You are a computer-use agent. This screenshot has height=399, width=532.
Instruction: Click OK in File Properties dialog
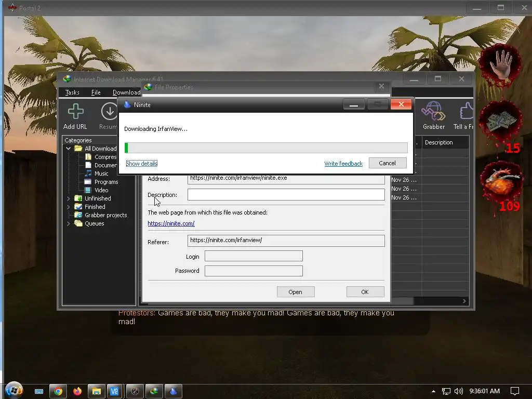[x=365, y=292]
